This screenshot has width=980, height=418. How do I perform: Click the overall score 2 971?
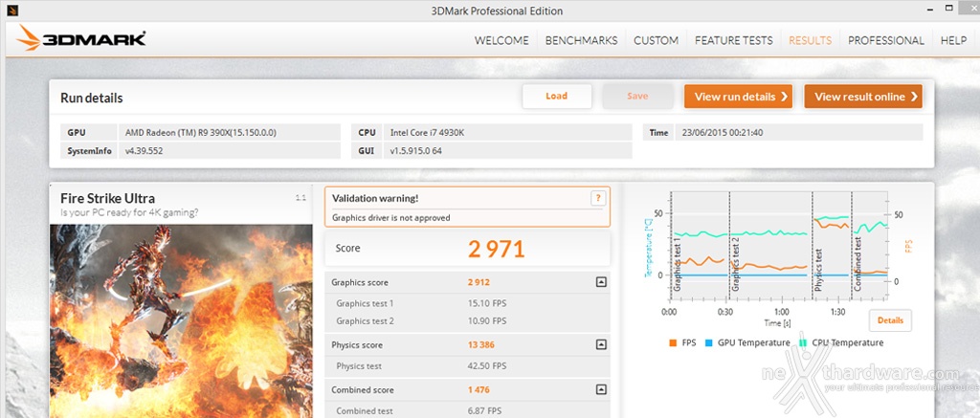coord(497,249)
